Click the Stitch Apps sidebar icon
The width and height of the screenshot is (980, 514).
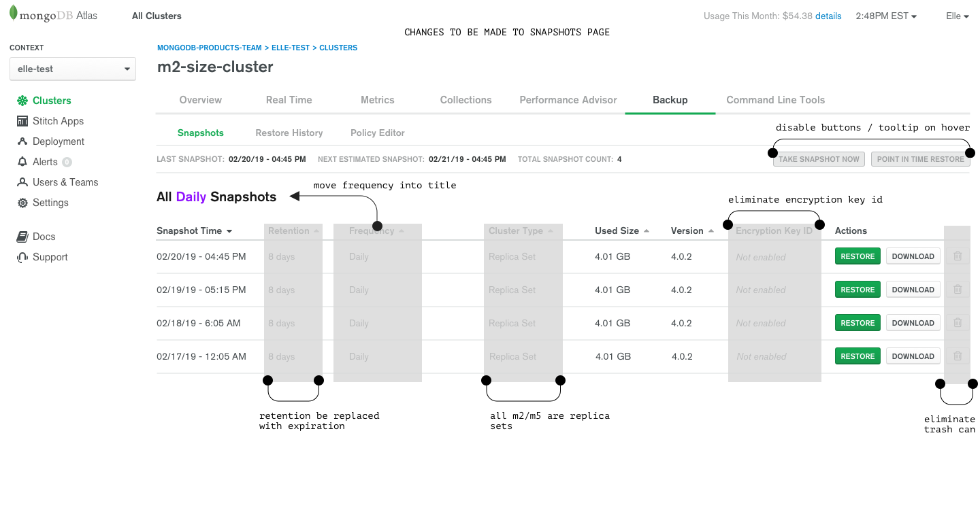pos(22,121)
